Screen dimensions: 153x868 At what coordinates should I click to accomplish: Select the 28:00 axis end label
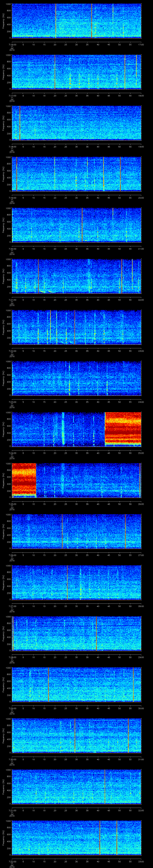pos(141,606)
